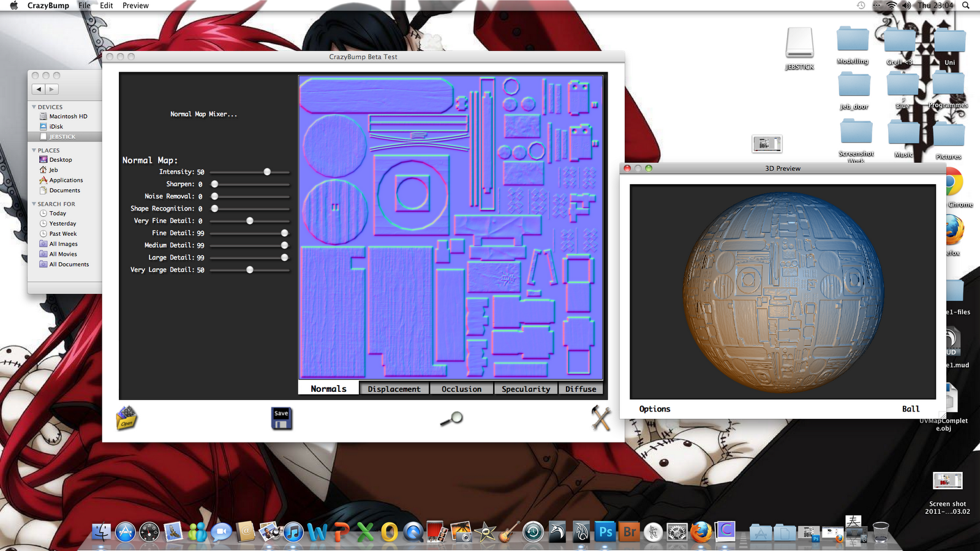This screenshot has height=551, width=980.
Task: Click the Wi-Fi status icon
Action: [891, 6]
